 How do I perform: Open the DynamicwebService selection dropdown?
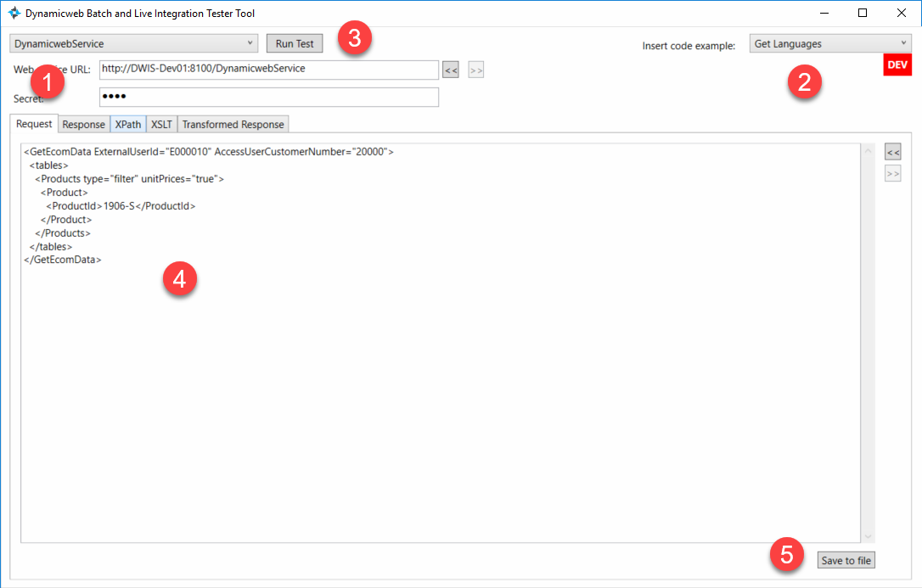(133, 43)
